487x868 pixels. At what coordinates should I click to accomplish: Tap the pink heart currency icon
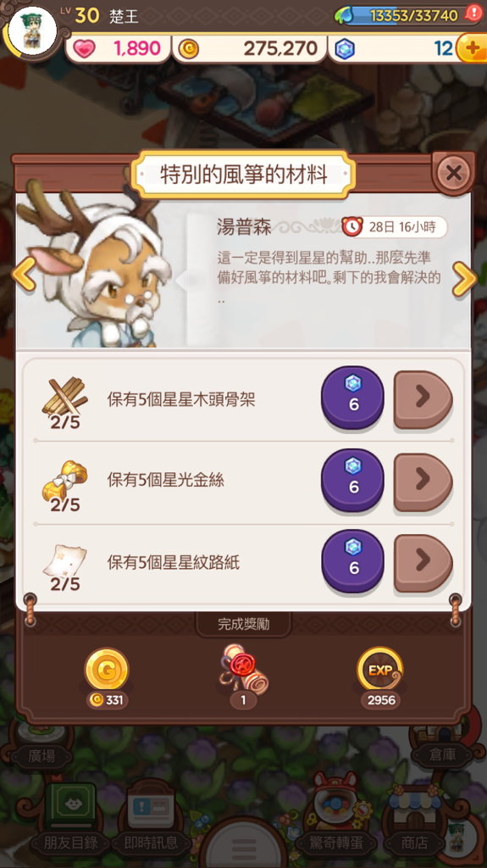tap(84, 49)
